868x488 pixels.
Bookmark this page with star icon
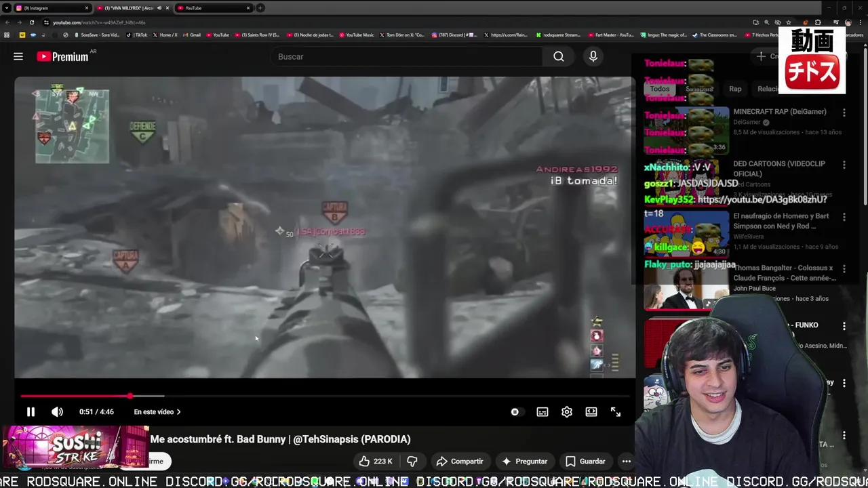[788, 22]
